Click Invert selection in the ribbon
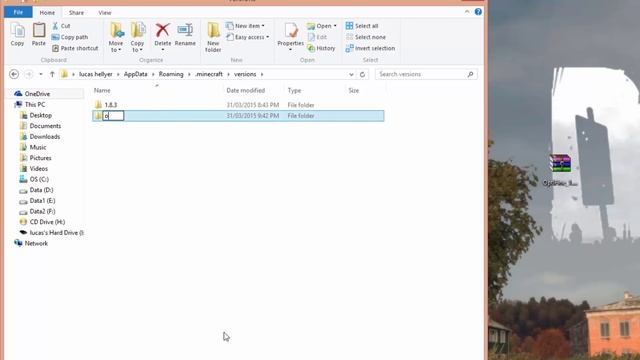Image resolution: width=640 pixels, height=360 pixels. [x=370, y=48]
